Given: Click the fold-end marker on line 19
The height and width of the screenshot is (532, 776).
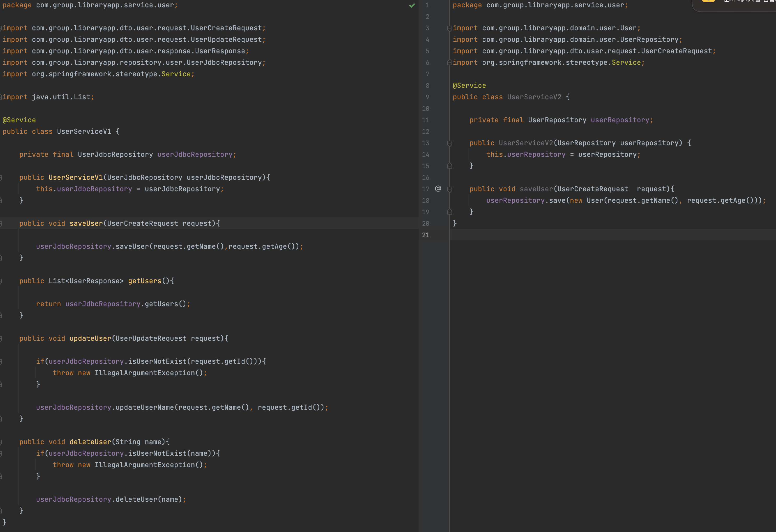Looking at the screenshot, I should pyautogui.click(x=449, y=212).
